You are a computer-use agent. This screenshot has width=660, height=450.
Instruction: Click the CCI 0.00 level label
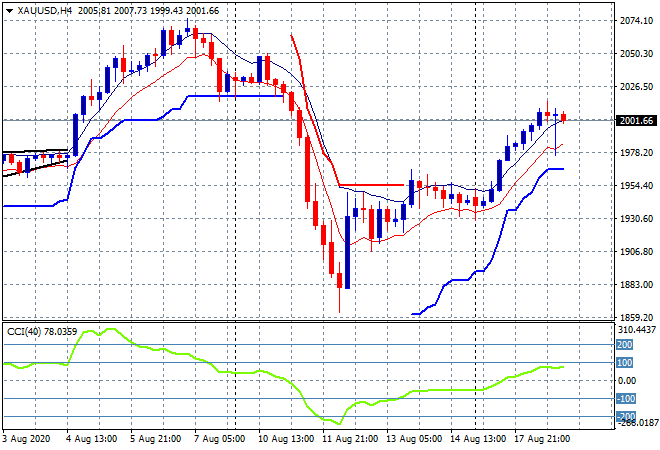(x=627, y=381)
